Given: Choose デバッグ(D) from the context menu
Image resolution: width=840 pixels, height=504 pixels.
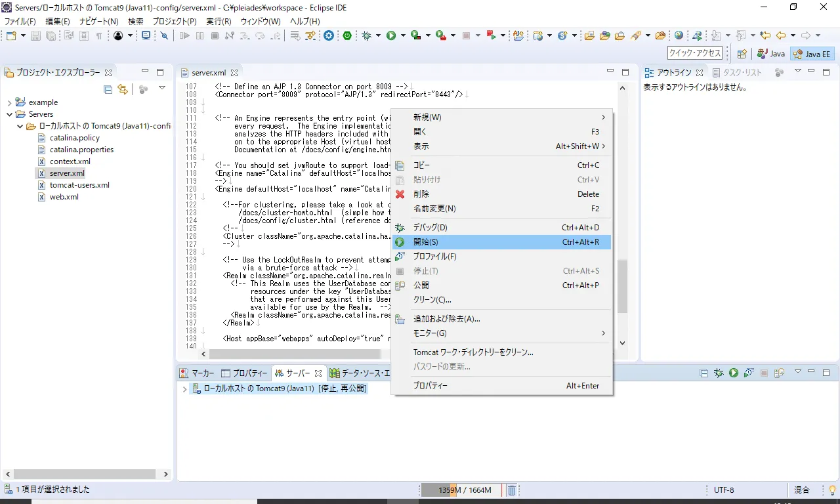Looking at the screenshot, I should coord(502,228).
